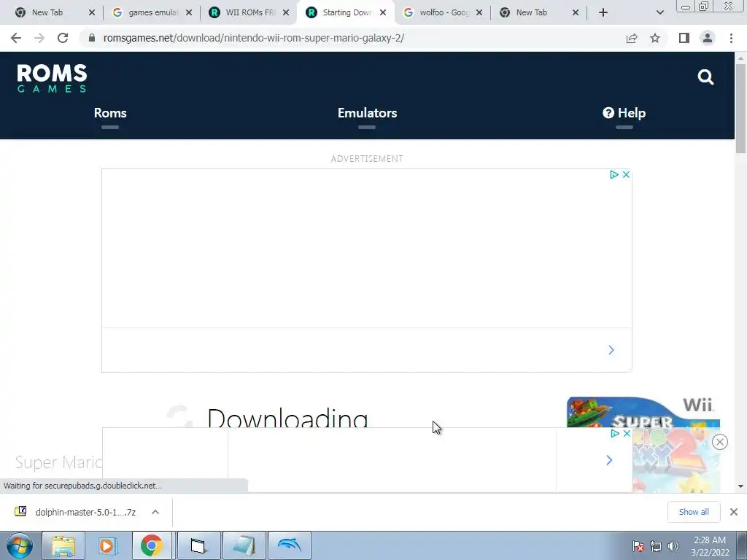Close the bottom banner ad X
This screenshot has width=747, height=560.
[627, 433]
